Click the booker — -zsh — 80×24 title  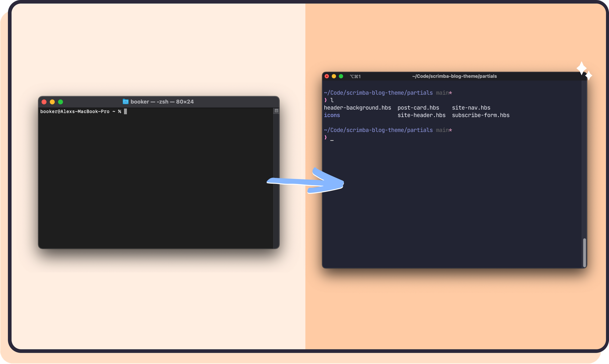point(162,102)
